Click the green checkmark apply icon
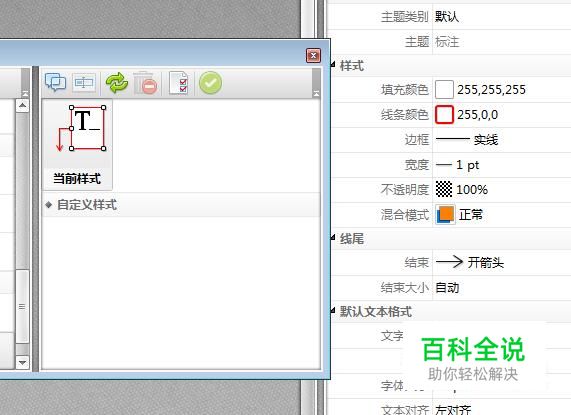The height and width of the screenshot is (415, 571). click(210, 83)
